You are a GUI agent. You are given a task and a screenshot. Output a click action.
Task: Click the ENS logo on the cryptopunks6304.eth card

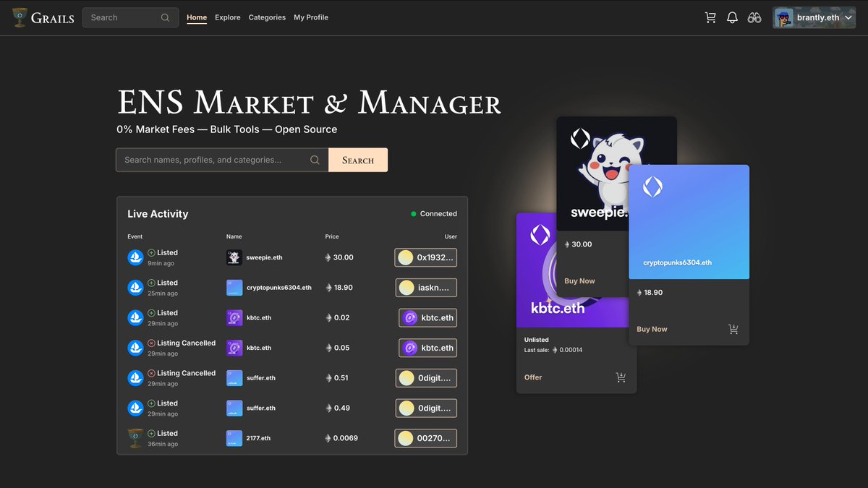pos(652,187)
